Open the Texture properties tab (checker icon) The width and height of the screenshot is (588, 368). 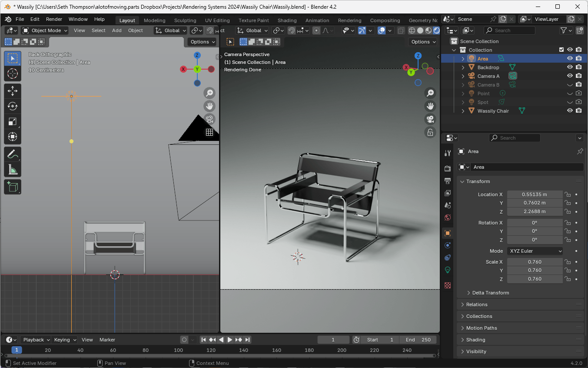448,285
